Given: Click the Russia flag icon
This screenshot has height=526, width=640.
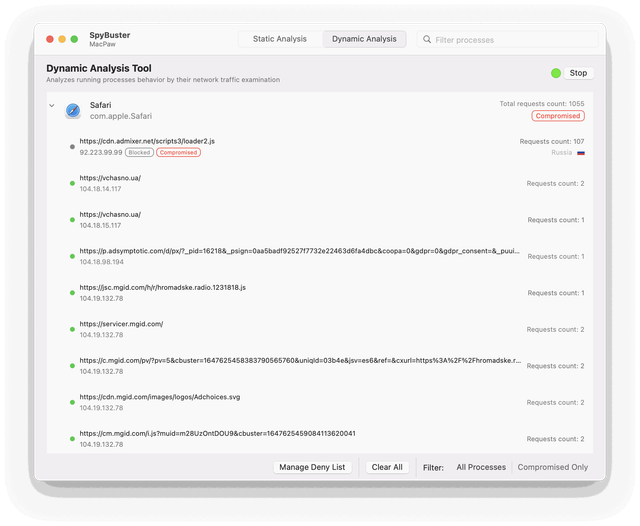Looking at the screenshot, I should pyautogui.click(x=581, y=153).
